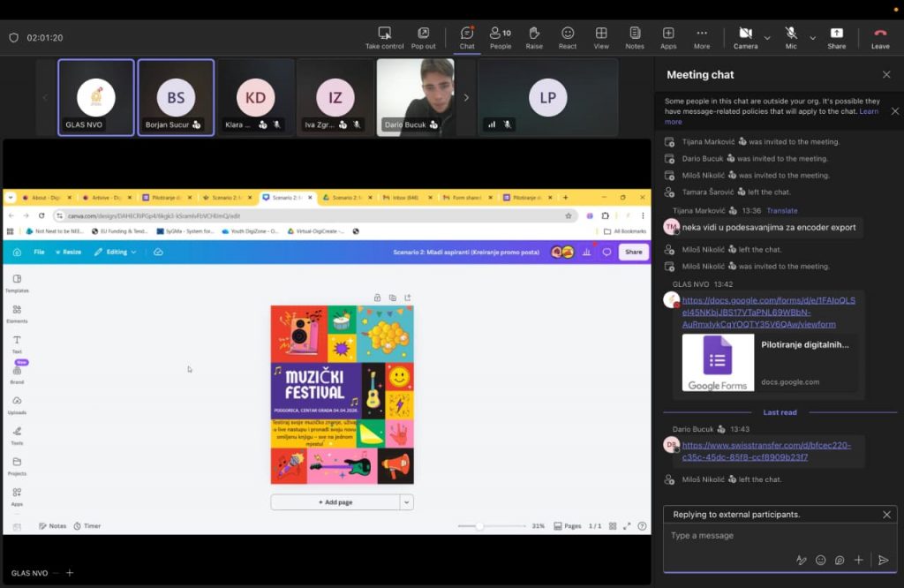Open the View layout menu
The image size is (904, 588).
(x=601, y=37)
